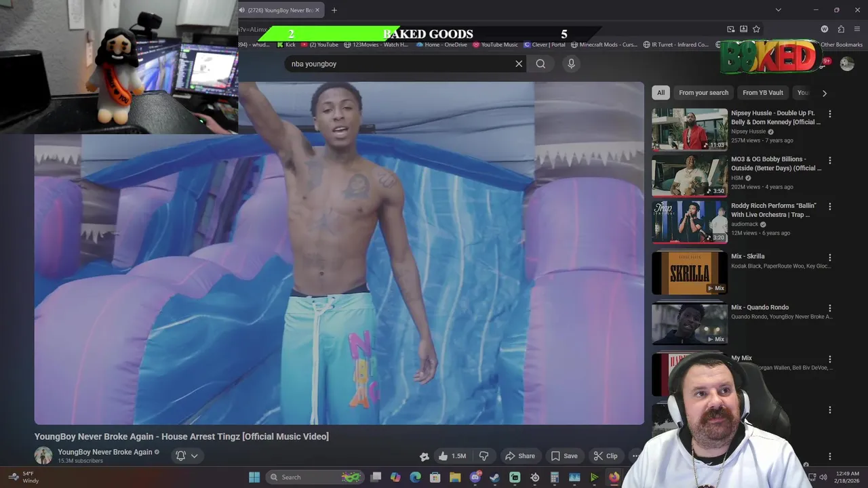Bookmark this page with the star icon
Viewport: 868px width, 488px height.
(x=756, y=29)
